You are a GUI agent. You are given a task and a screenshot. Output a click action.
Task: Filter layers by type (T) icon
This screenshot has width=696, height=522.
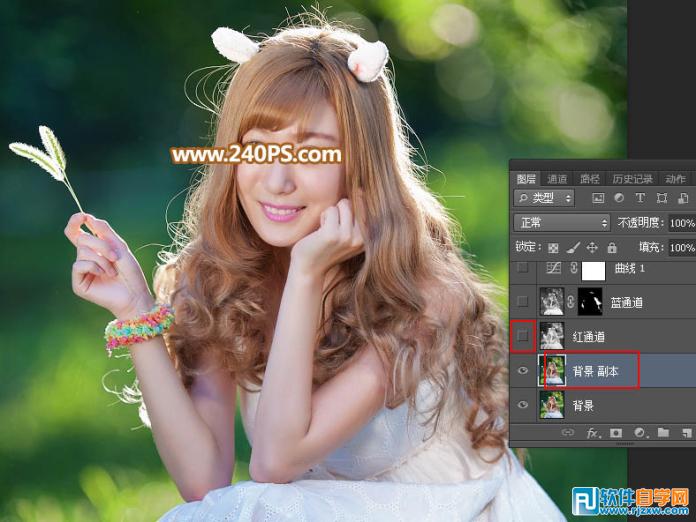[640, 198]
